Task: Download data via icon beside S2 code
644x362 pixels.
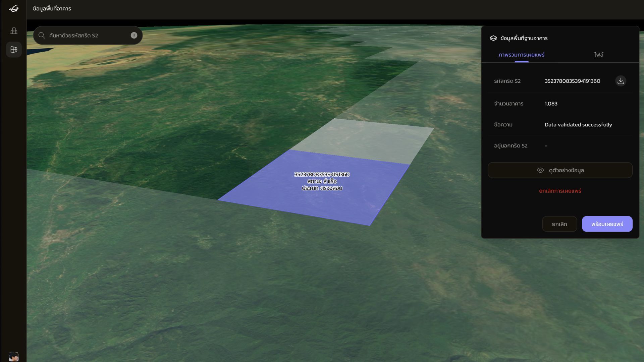Action: point(621,81)
